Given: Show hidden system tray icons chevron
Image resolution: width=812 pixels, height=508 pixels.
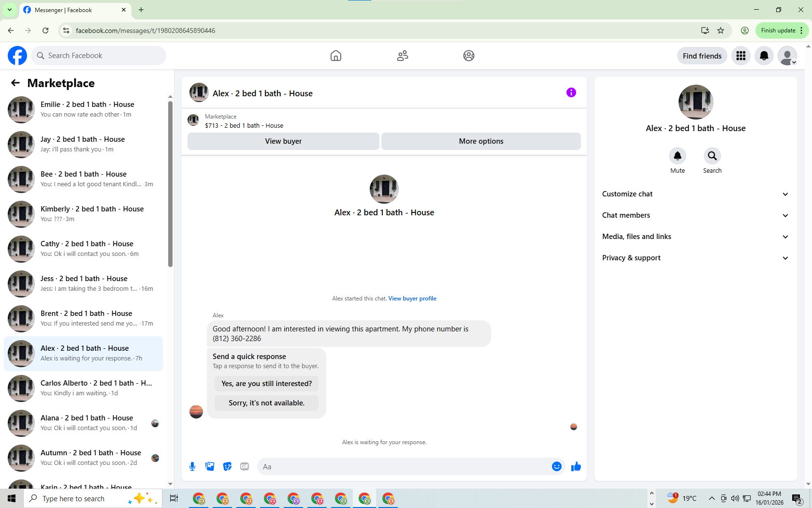Looking at the screenshot, I should [711, 498].
